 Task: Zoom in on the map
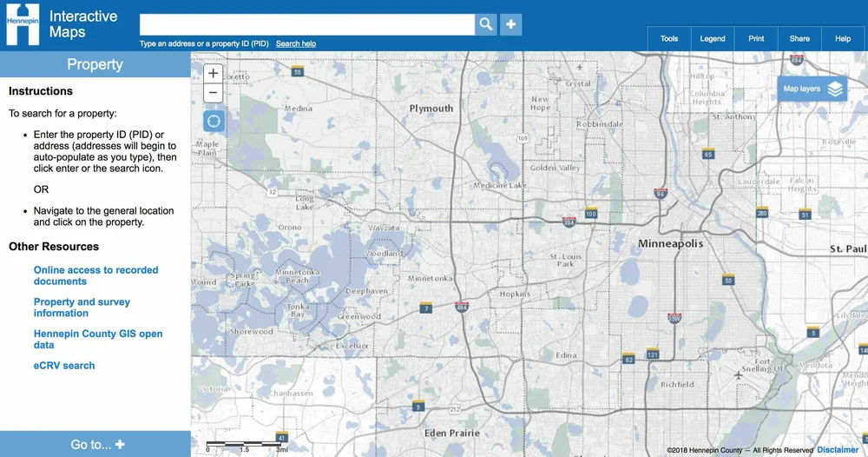tap(214, 73)
